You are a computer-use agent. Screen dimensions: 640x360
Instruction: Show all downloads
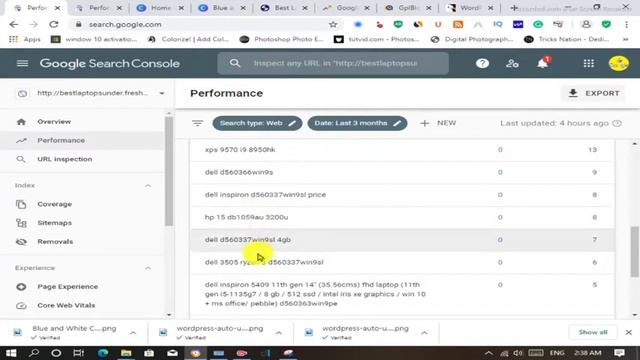(x=593, y=332)
